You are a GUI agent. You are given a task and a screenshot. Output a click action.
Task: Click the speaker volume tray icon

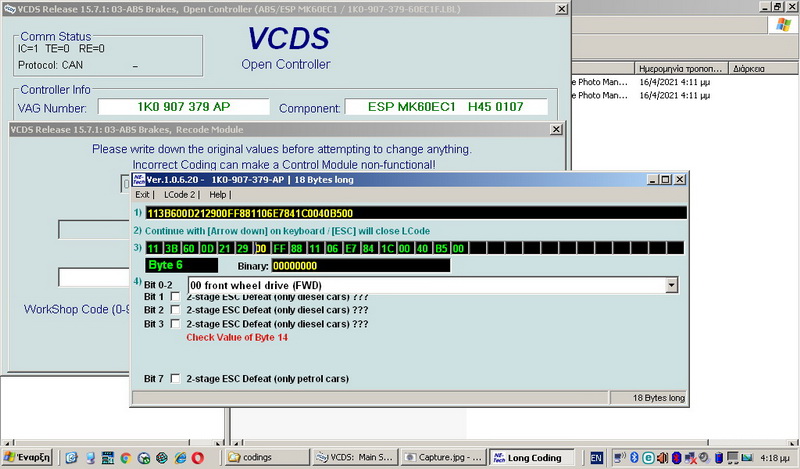(x=662, y=457)
